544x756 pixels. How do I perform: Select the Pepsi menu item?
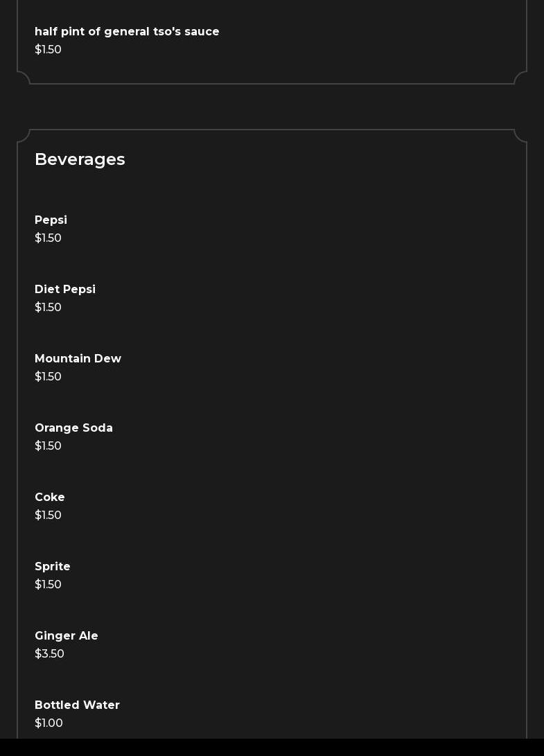pyautogui.click(x=51, y=220)
